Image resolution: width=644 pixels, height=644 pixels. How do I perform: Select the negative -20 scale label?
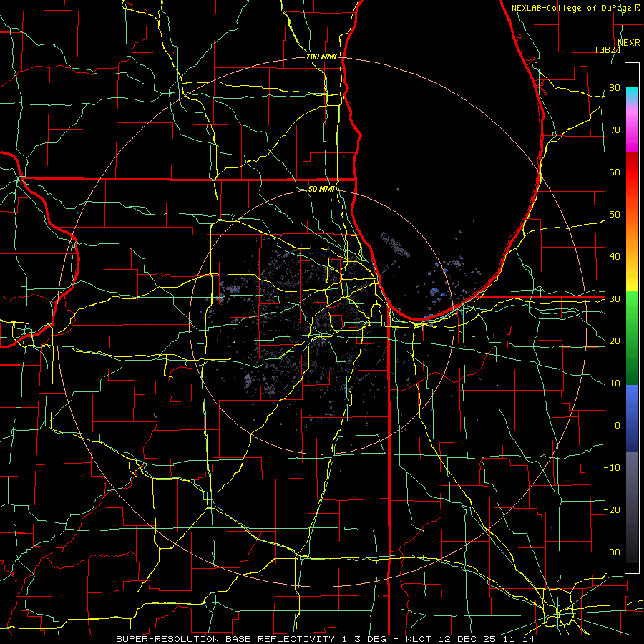(x=612, y=510)
